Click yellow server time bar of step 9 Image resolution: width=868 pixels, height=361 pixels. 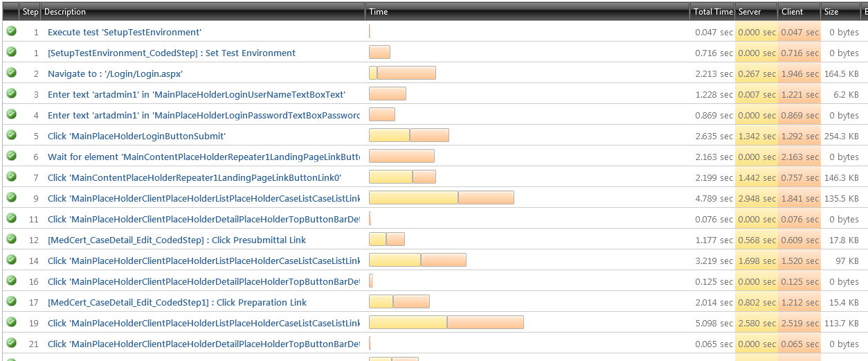413,197
